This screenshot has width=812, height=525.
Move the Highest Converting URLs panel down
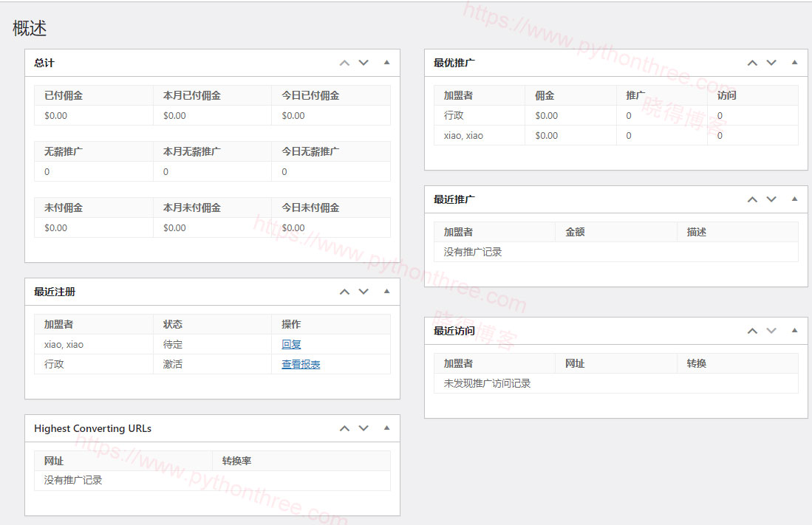pyautogui.click(x=364, y=428)
